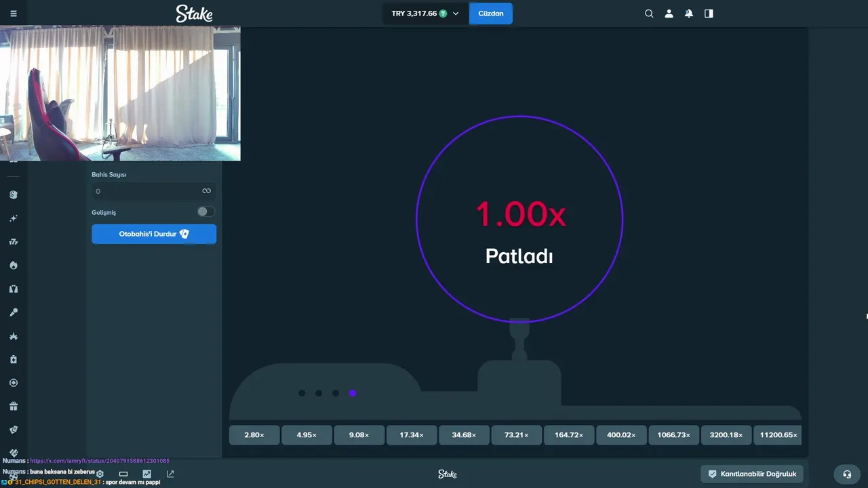This screenshot has width=868, height=488.
Task: Open the flame sidebar icon
Action: click(x=14, y=265)
